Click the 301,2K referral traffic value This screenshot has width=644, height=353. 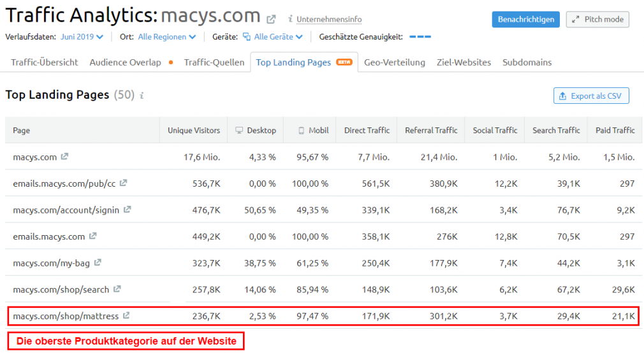click(444, 316)
